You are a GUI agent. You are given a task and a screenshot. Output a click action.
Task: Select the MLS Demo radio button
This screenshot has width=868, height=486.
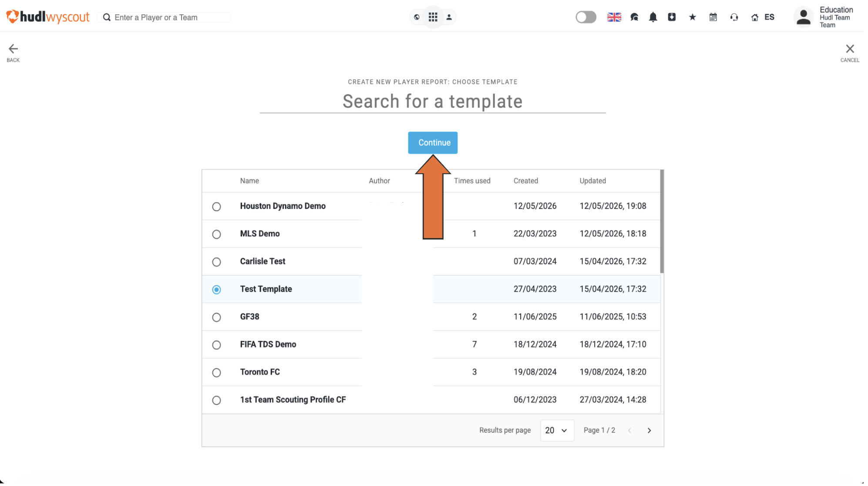click(x=216, y=234)
